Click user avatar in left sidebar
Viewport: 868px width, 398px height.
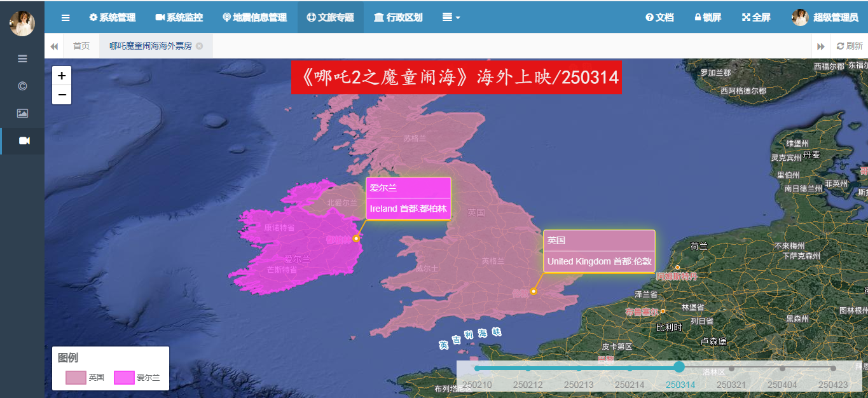point(22,24)
